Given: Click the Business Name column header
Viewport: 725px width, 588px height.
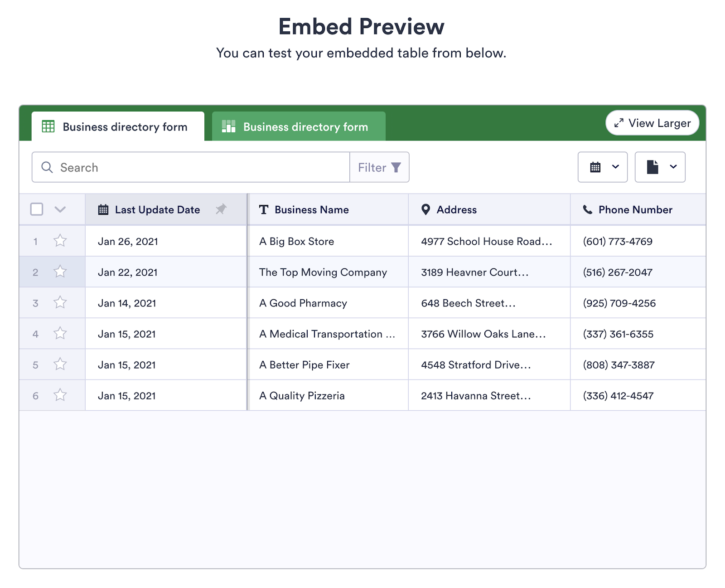Looking at the screenshot, I should click(x=311, y=209).
